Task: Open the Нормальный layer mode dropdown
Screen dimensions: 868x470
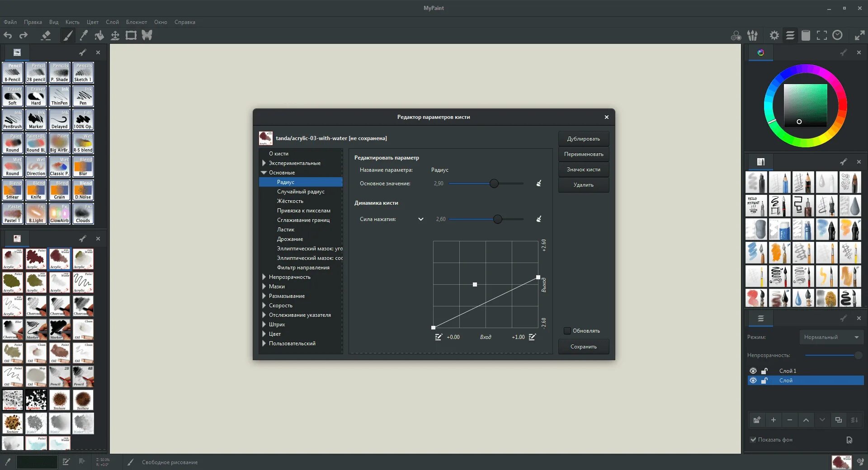Action: [831, 337]
